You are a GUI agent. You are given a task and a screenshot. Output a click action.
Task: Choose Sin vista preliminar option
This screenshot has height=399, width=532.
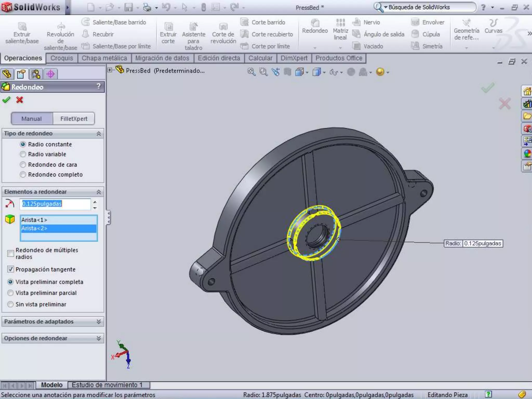tap(11, 304)
